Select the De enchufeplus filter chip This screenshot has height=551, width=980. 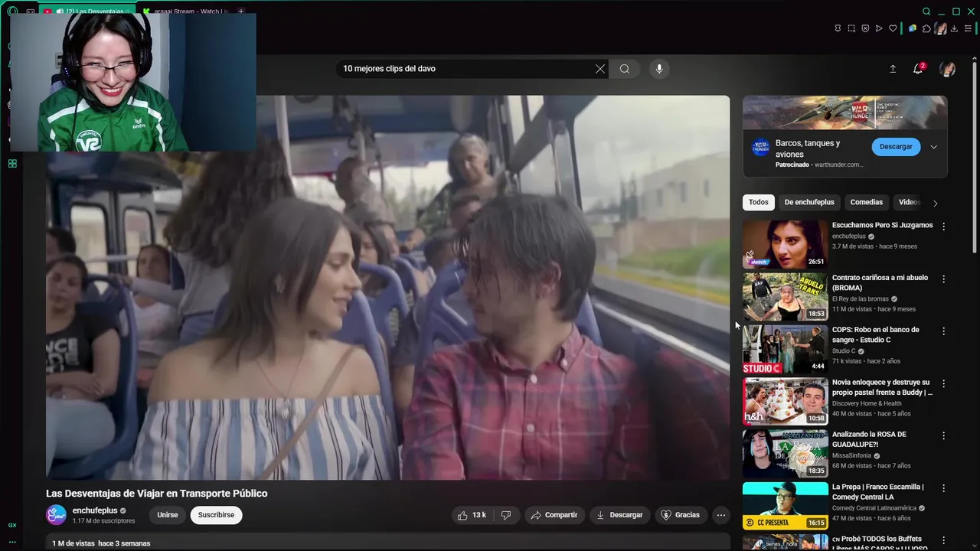click(809, 202)
